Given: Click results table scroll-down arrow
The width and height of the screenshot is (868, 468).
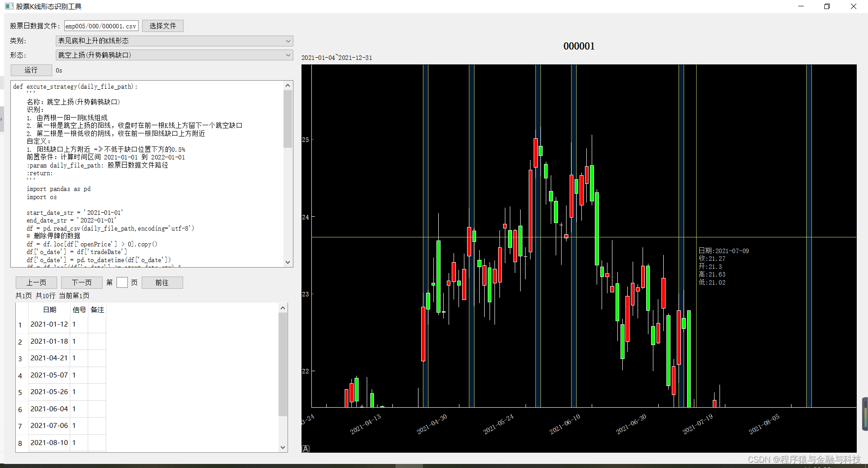Looking at the screenshot, I should [x=283, y=447].
